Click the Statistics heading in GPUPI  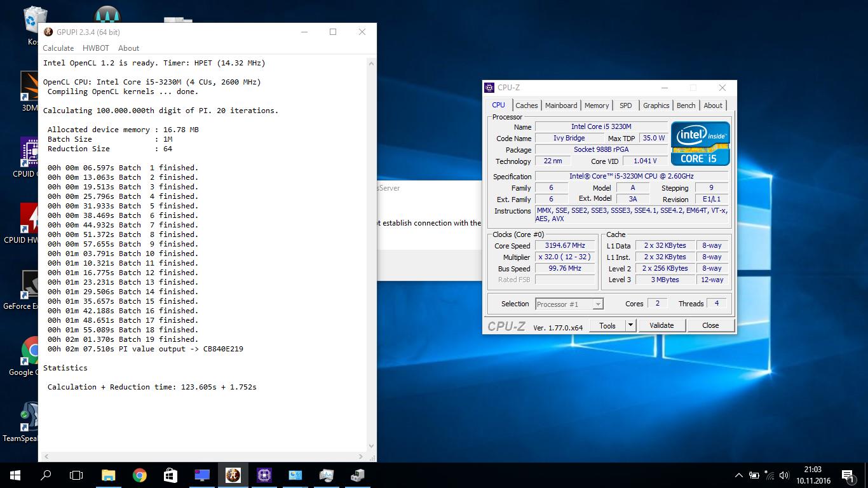coord(65,368)
